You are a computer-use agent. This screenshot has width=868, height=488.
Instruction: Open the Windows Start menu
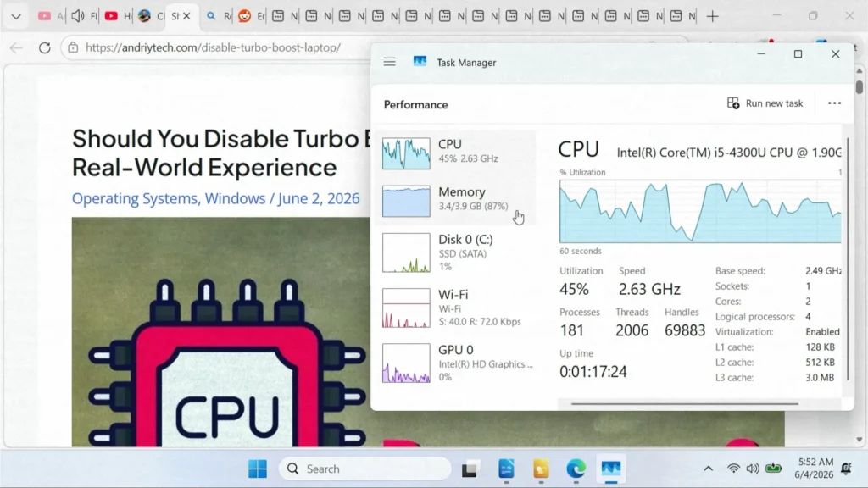pyautogui.click(x=258, y=469)
